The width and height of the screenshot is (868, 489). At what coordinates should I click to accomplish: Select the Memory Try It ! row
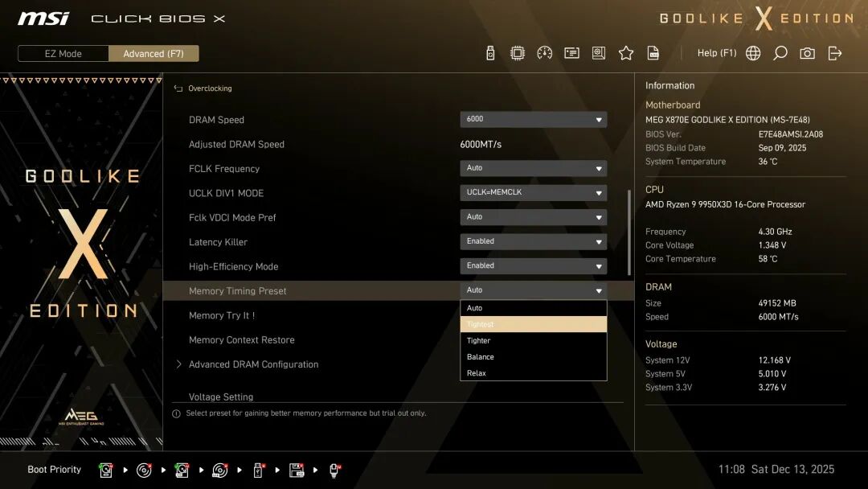pyautogui.click(x=398, y=315)
